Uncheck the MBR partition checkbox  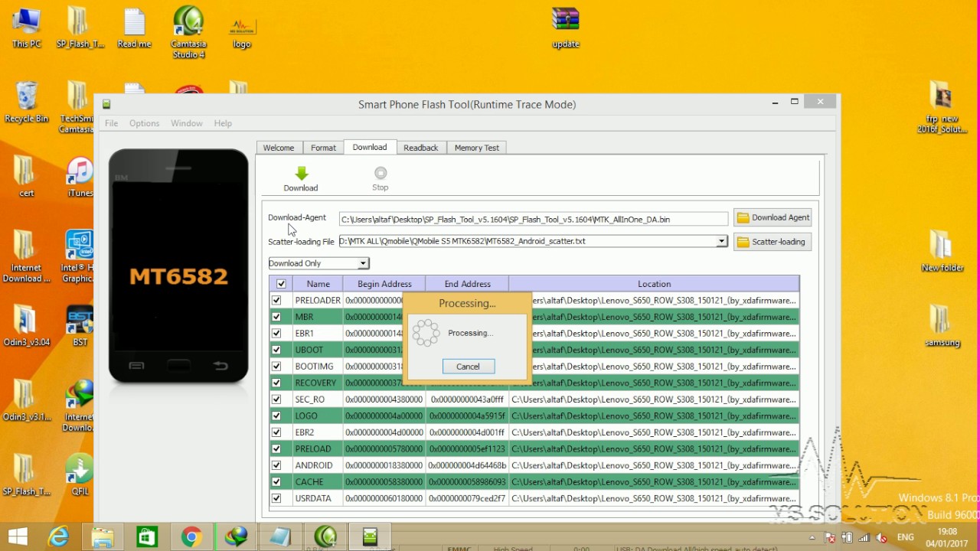coord(276,317)
